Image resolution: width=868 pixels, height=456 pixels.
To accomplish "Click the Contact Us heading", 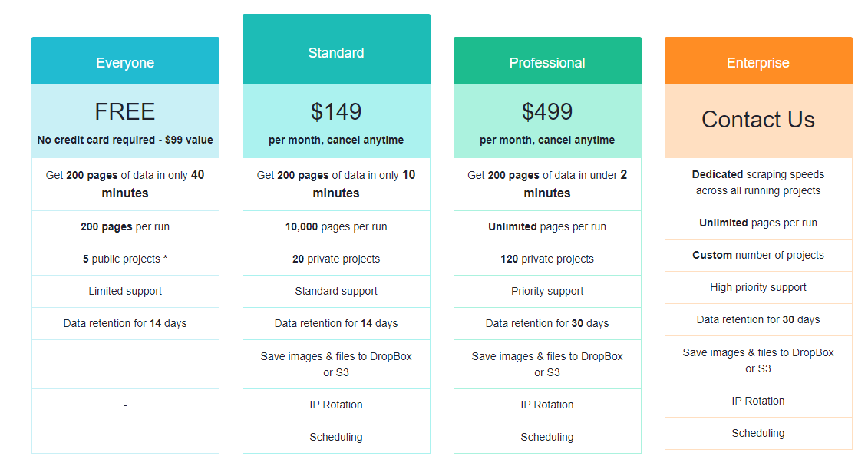I will click(x=757, y=120).
